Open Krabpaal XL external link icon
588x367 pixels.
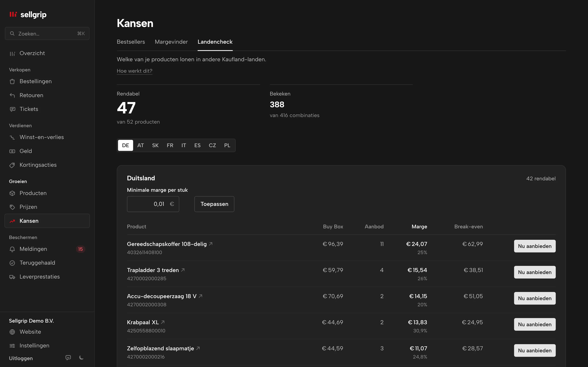(x=163, y=322)
